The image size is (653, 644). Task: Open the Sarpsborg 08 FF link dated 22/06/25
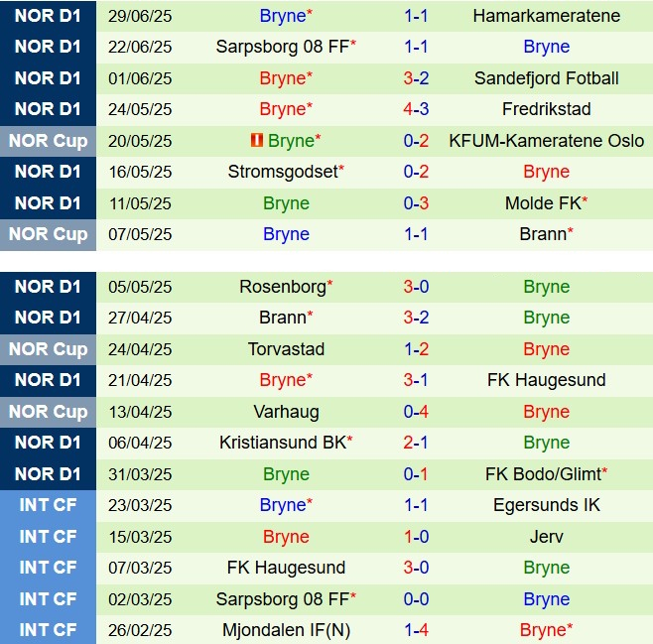(x=283, y=47)
